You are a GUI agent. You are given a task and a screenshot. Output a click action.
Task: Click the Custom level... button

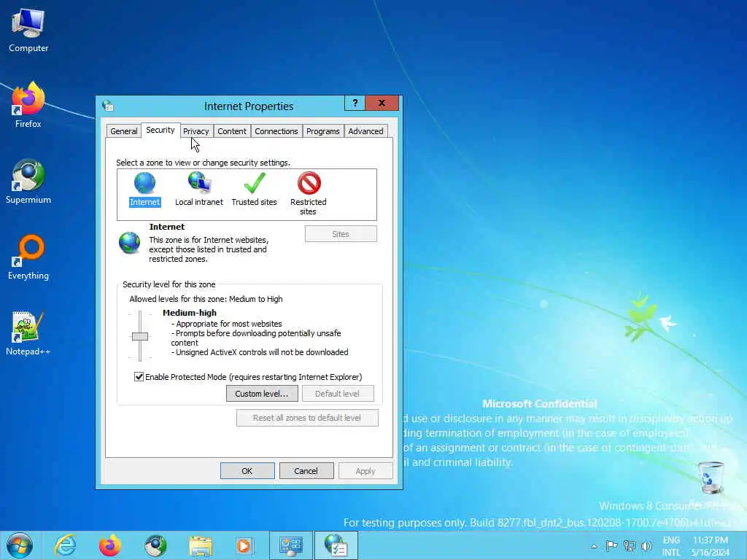tap(262, 394)
